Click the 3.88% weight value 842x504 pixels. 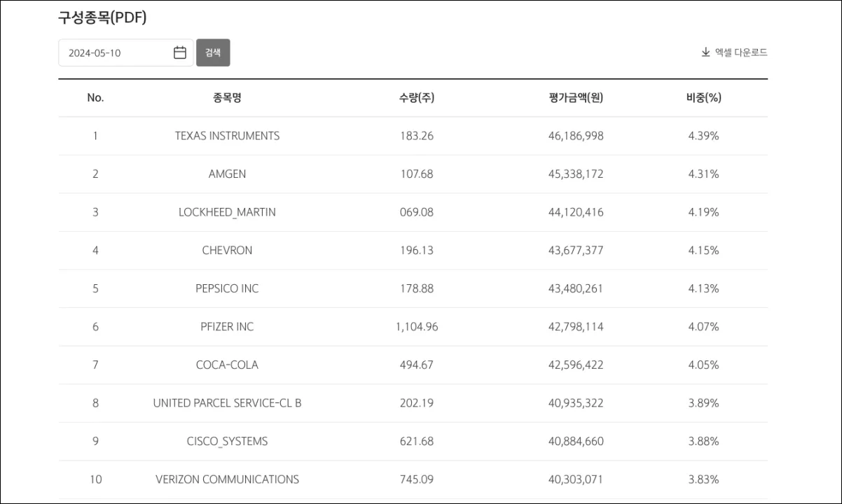coord(703,441)
